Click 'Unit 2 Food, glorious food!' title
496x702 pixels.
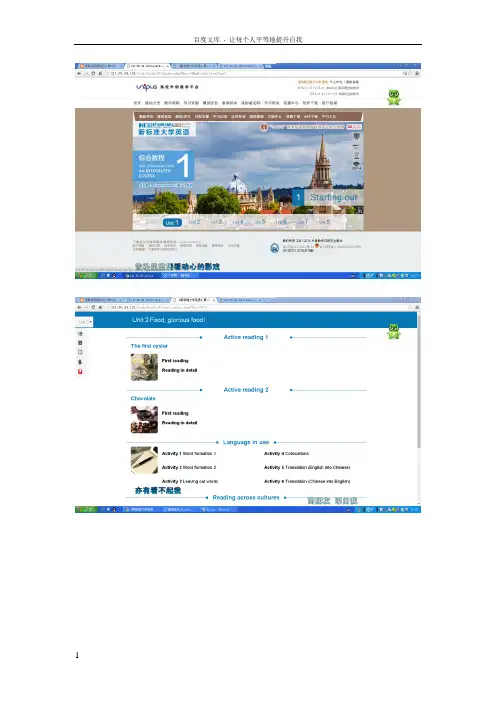tap(168, 320)
